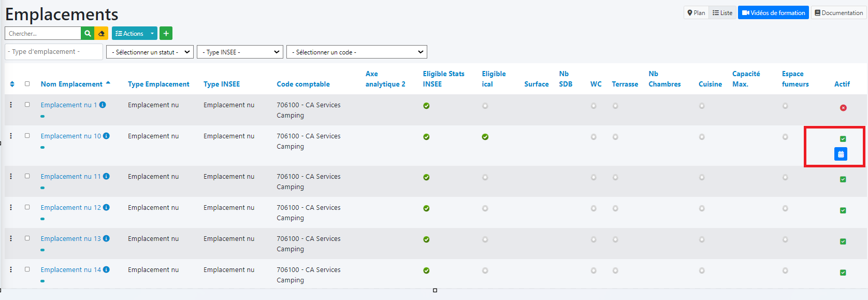Expand the 'Type INSEE' filter dropdown
The width and height of the screenshot is (868, 300).
pyautogui.click(x=240, y=52)
